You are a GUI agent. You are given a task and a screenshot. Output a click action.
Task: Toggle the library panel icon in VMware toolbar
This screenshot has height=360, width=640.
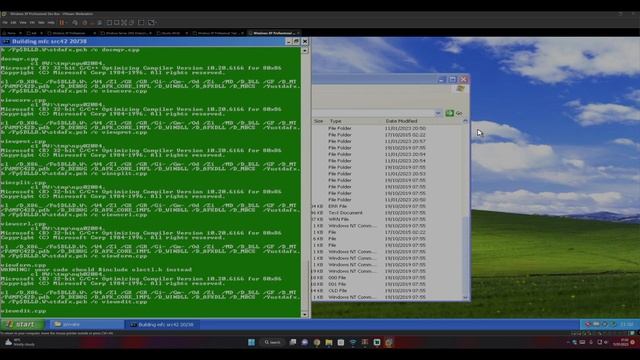(109, 22)
